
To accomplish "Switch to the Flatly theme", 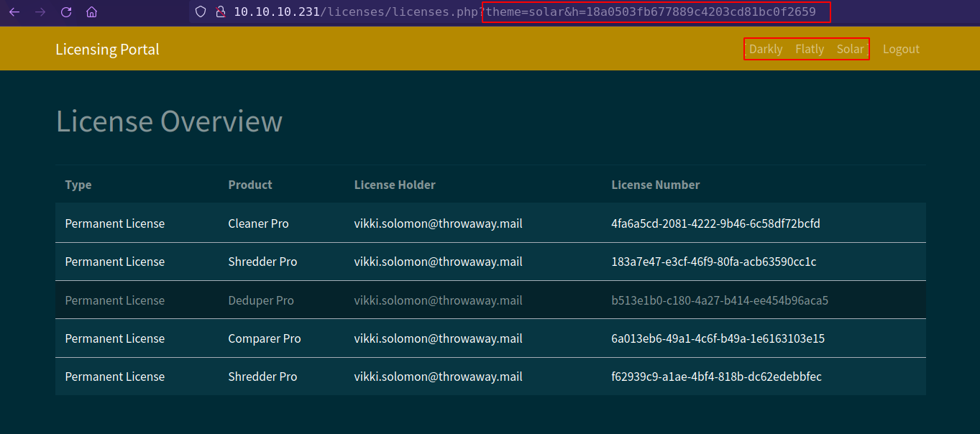I will coord(810,49).
